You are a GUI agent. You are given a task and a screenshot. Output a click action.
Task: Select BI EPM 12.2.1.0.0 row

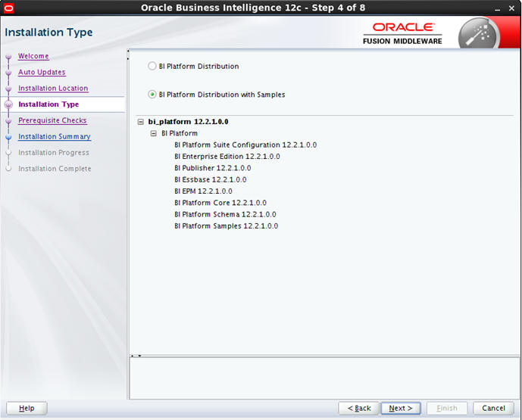tap(203, 191)
